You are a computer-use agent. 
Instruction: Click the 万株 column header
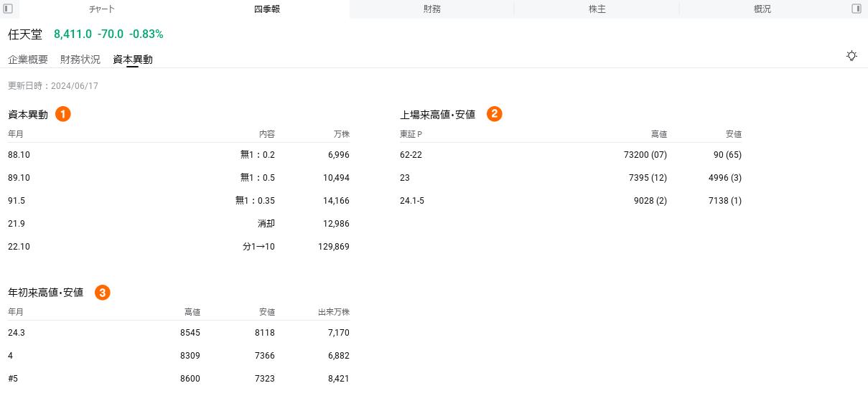point(342,134)
